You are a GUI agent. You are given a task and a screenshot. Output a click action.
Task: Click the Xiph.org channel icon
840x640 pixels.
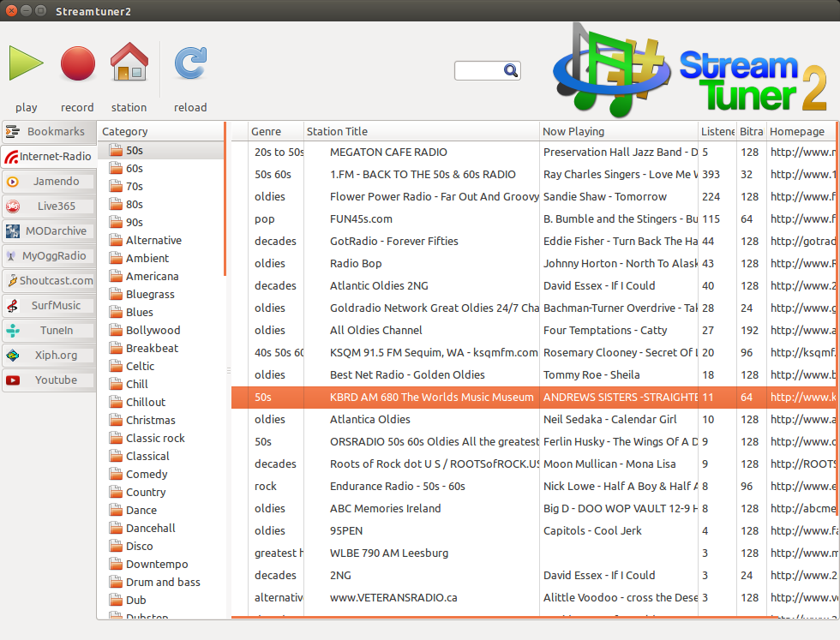pos(13,356)
